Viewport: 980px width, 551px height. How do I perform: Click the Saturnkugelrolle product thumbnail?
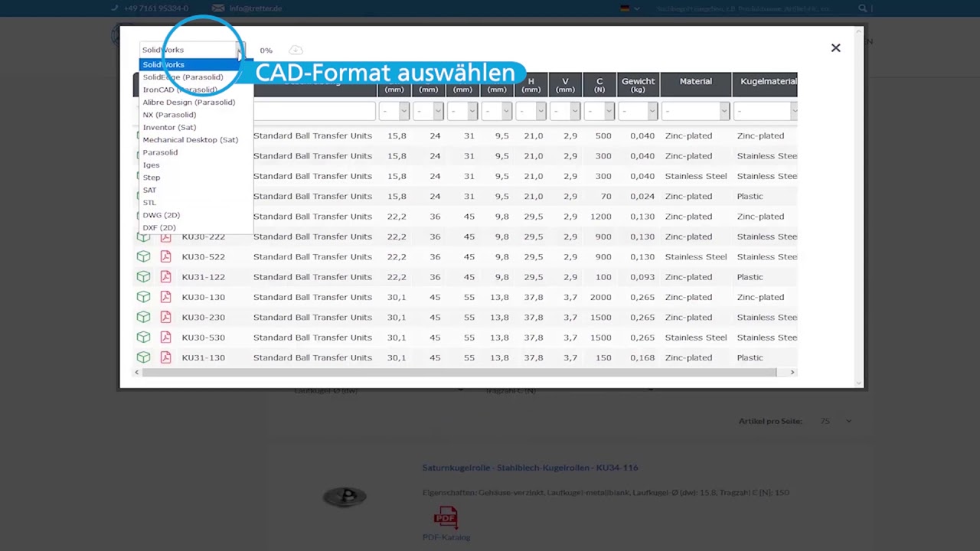[x=345, y=497]
